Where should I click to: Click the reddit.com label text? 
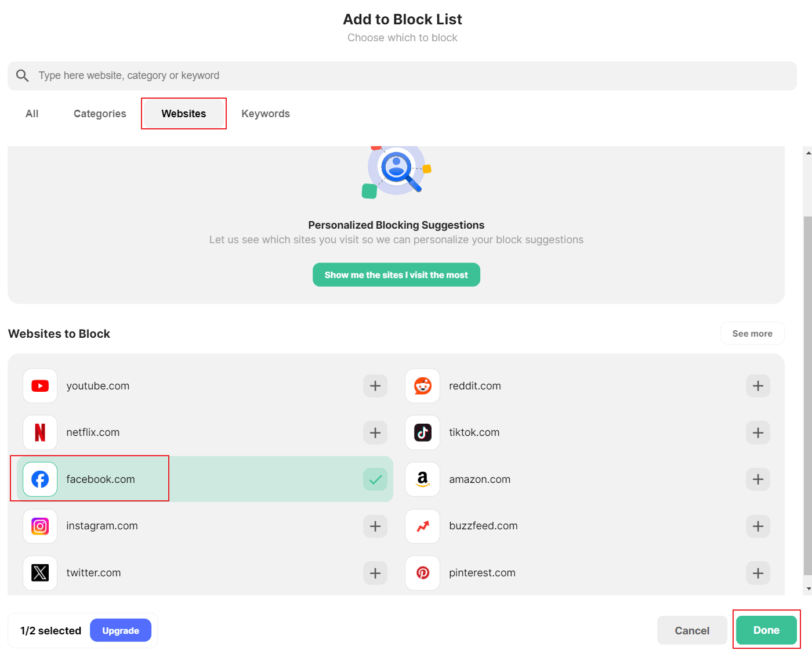[x=475, y=386]
